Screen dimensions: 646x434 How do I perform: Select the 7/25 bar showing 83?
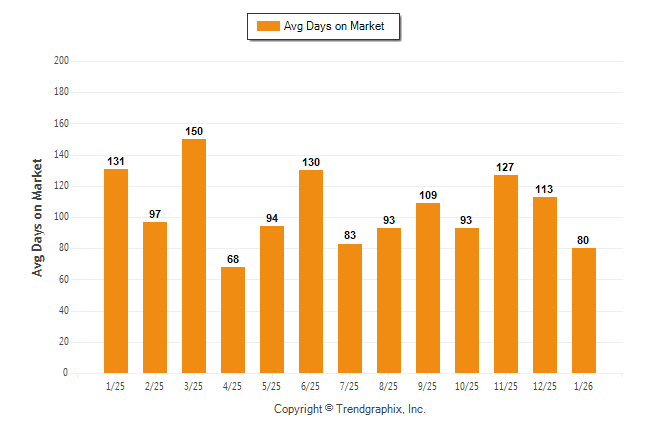[350, 308]
